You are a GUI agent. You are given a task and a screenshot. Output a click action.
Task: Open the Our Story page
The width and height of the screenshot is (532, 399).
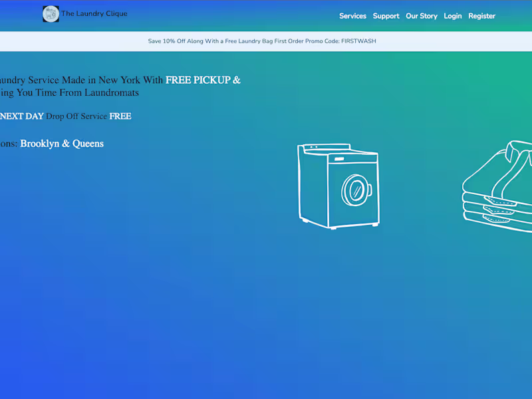(422, 16)
